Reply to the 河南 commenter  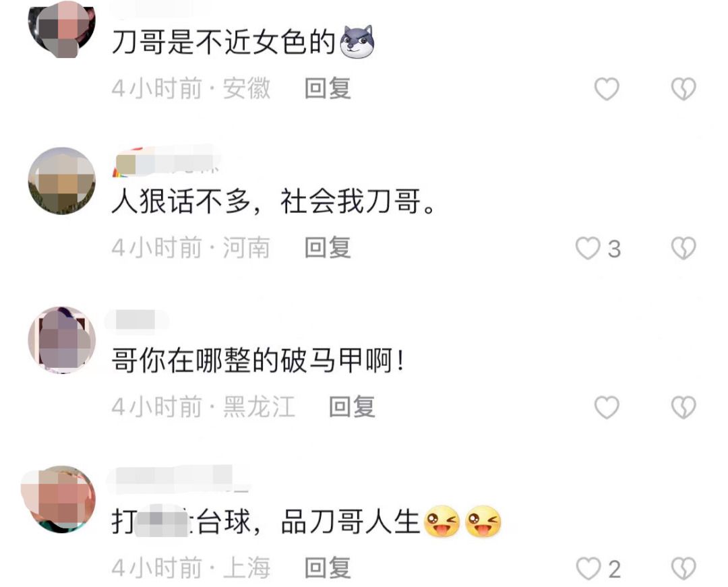click(x=328, y=248)
